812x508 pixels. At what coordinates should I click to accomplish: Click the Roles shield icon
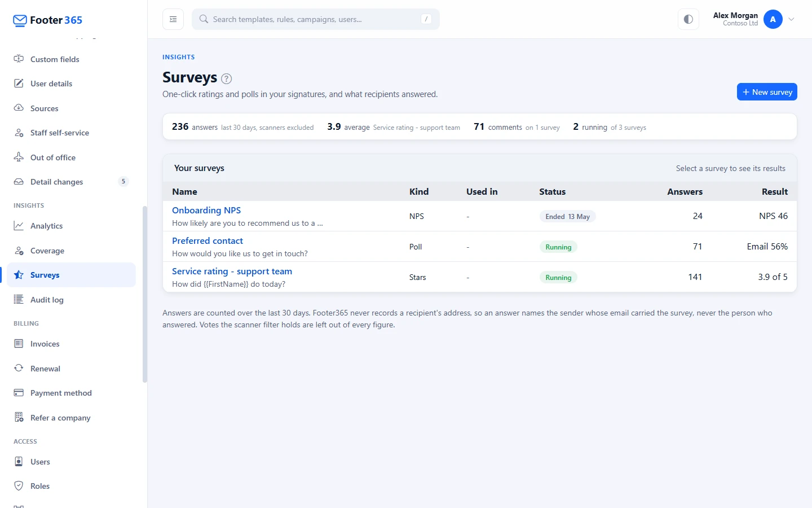click(19, 486)
